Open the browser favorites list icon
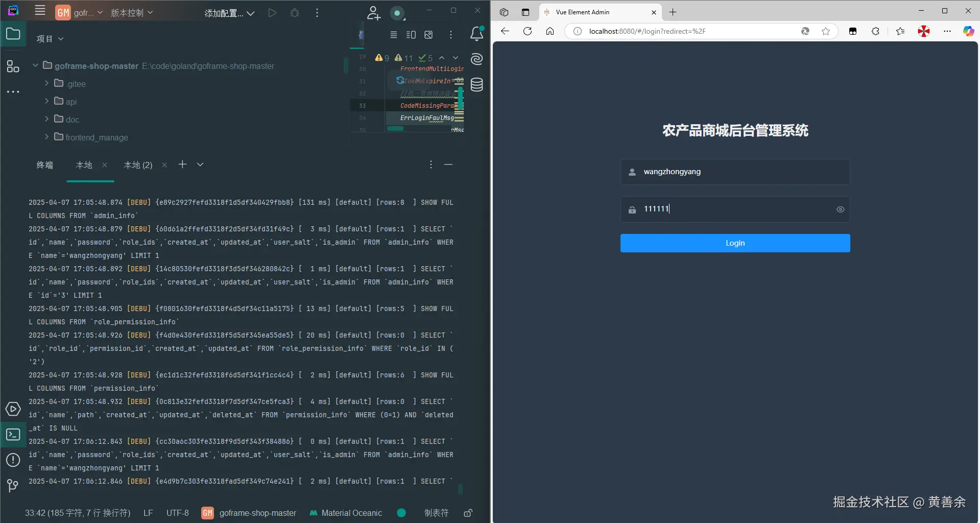Viewport: 980px width, 523px height. point(900,31)
